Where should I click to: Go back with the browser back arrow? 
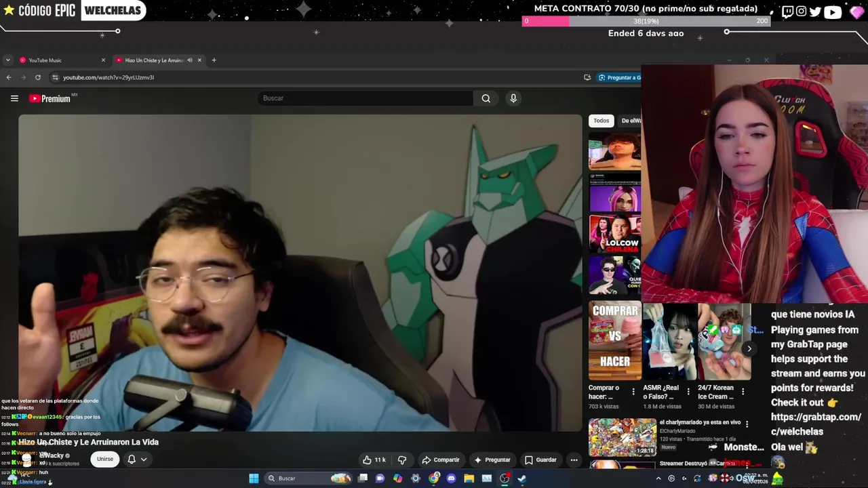(x=9, y=77)
